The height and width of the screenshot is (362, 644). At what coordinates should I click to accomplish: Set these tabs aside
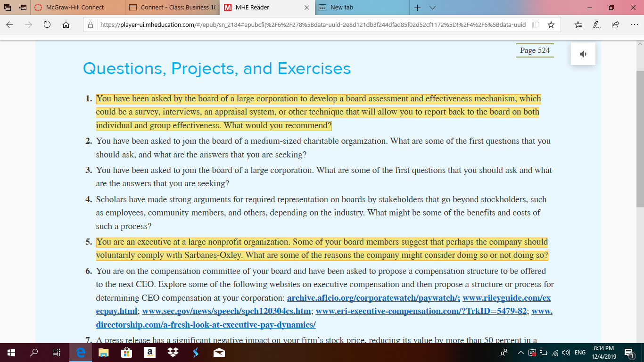point(22,8)
